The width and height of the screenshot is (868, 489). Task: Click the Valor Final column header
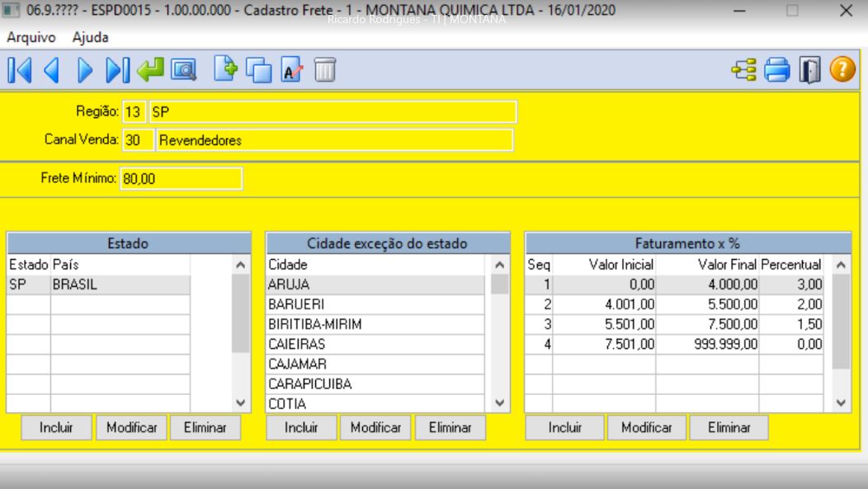(707, 265)
